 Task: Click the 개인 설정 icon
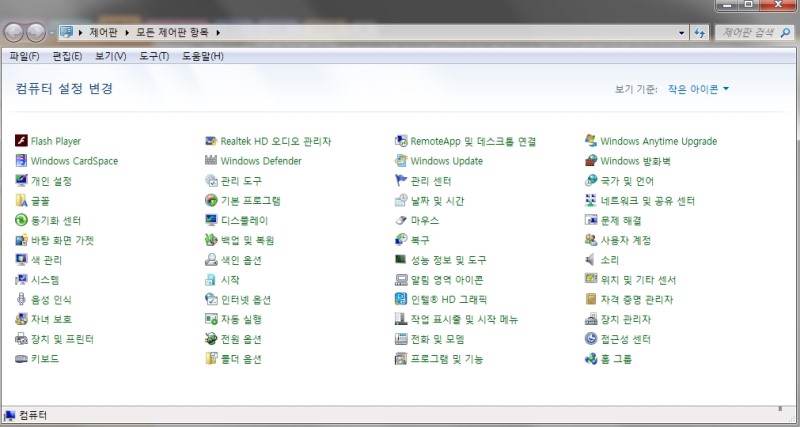click(21, 181)
